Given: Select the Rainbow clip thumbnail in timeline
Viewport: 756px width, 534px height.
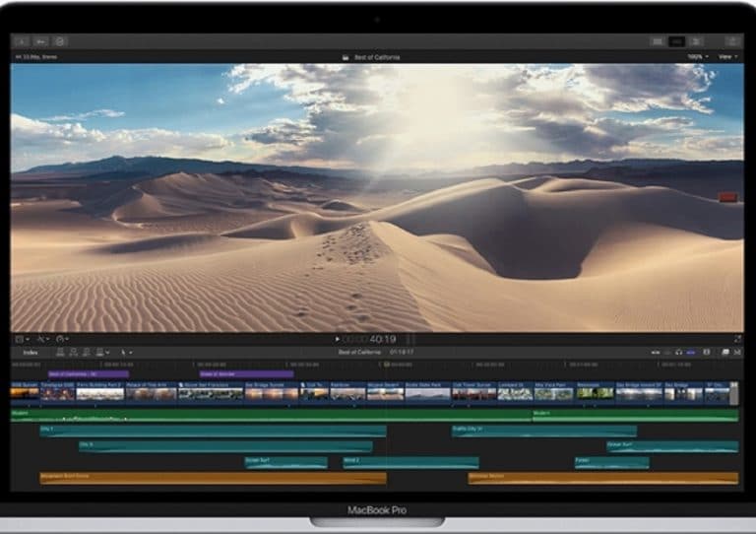Looking at the screenshot, I should point(346,393).
